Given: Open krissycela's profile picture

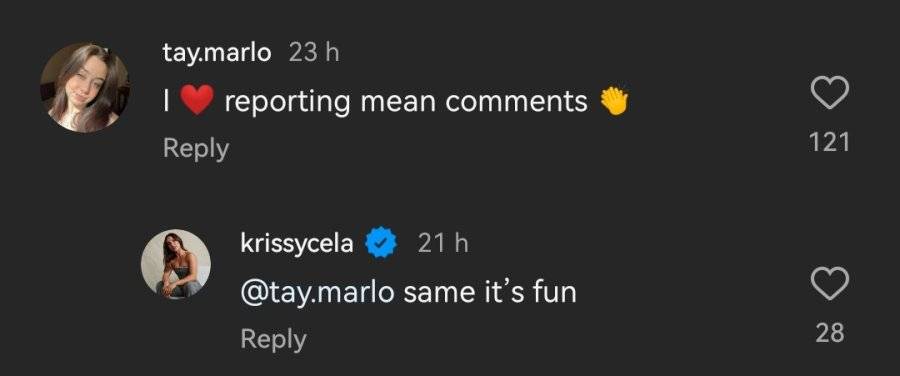Looking at the screenshot, I should [176, 264].
